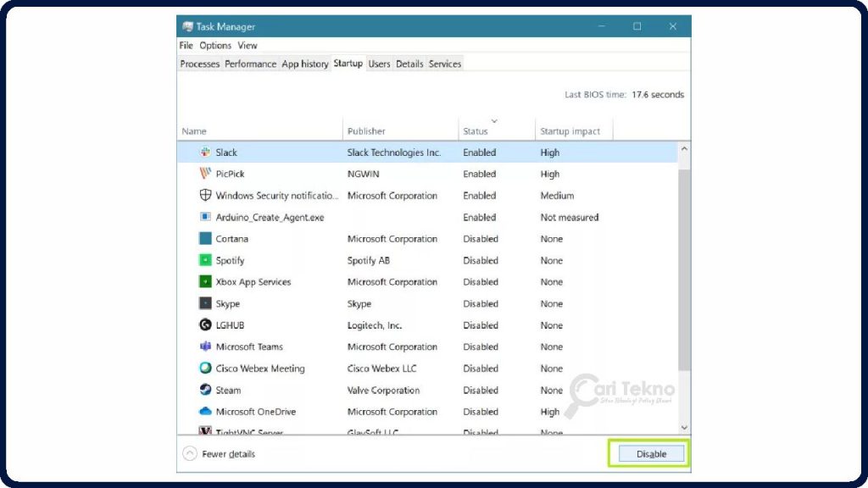Open the View menu
This screenshot has width=868, height=488.
pos(247,45)
